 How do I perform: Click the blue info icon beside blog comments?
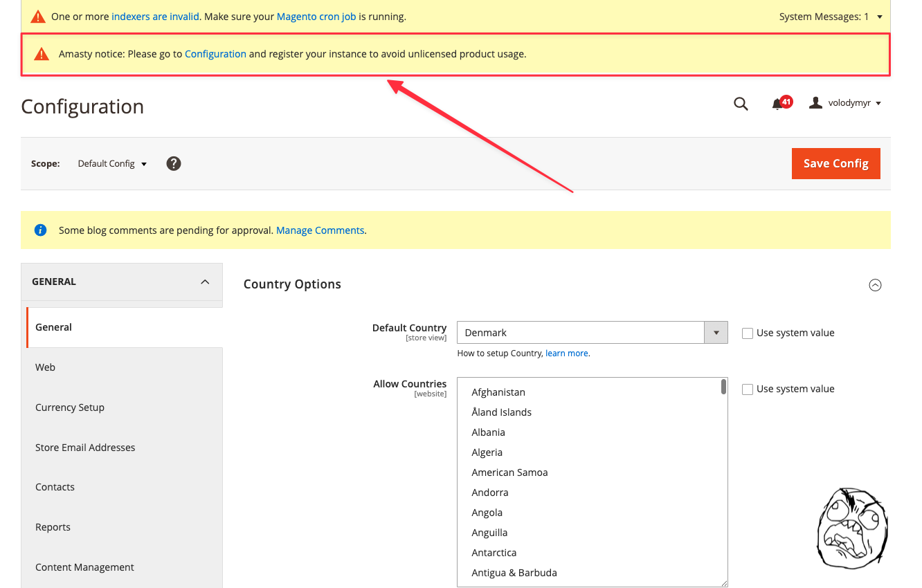coord(40,230)
